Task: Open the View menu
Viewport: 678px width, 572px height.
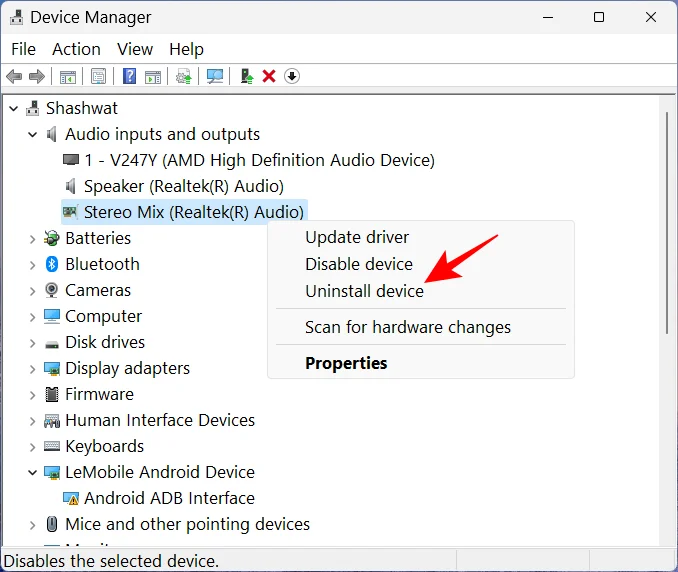Action: coord(135,49)
